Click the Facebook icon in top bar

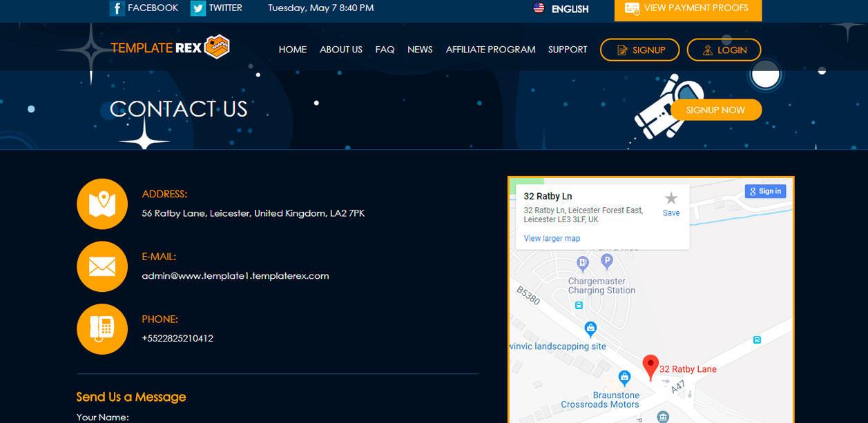point(117,8)
